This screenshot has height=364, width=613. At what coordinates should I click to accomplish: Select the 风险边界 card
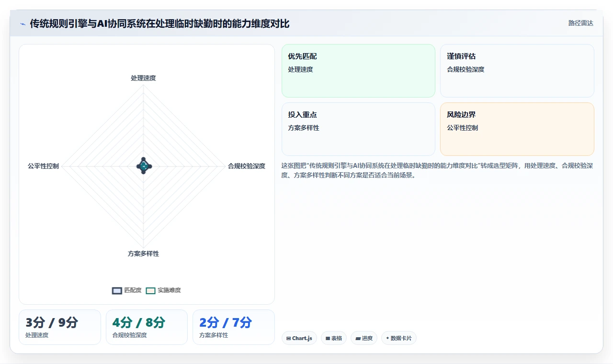pyautogui.click(x=517, y=129)
